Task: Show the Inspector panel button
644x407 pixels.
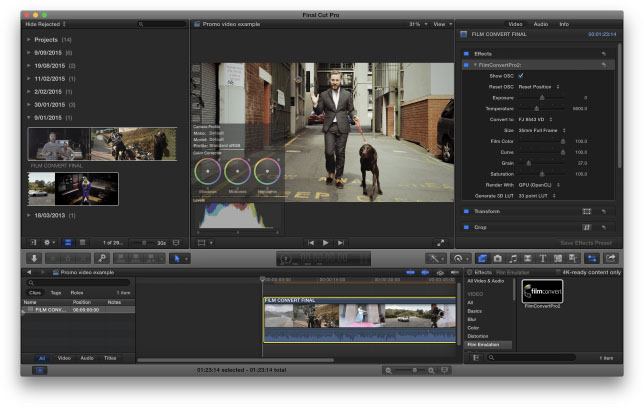Action: pos(592,259)
